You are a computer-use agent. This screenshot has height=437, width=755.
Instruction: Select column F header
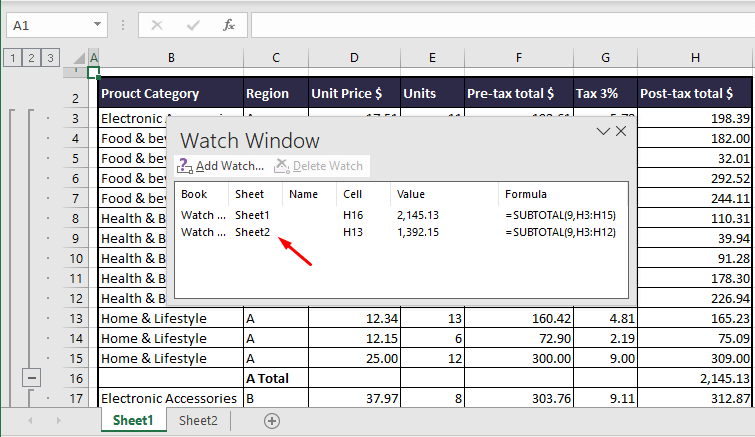[x=519, y=58]
